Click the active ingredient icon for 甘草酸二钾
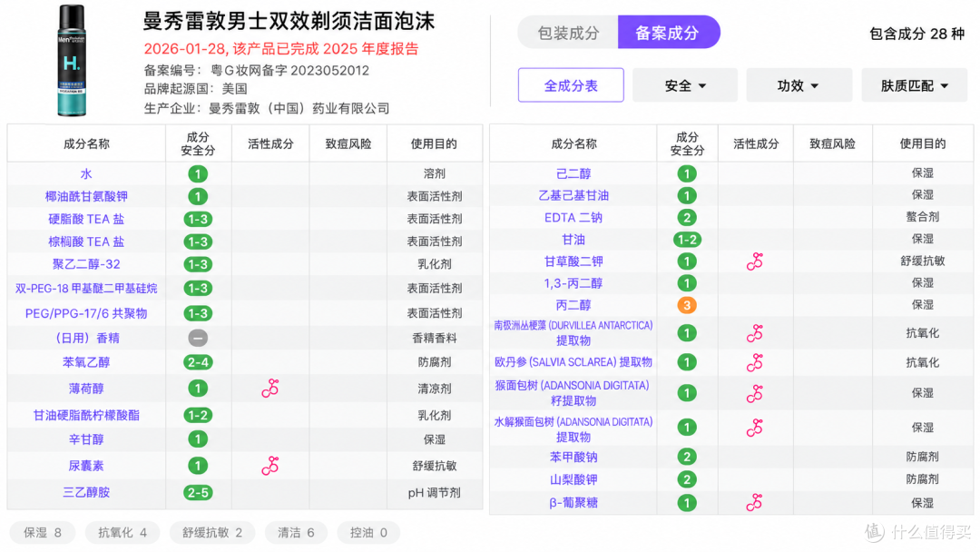 pos(755,261)
